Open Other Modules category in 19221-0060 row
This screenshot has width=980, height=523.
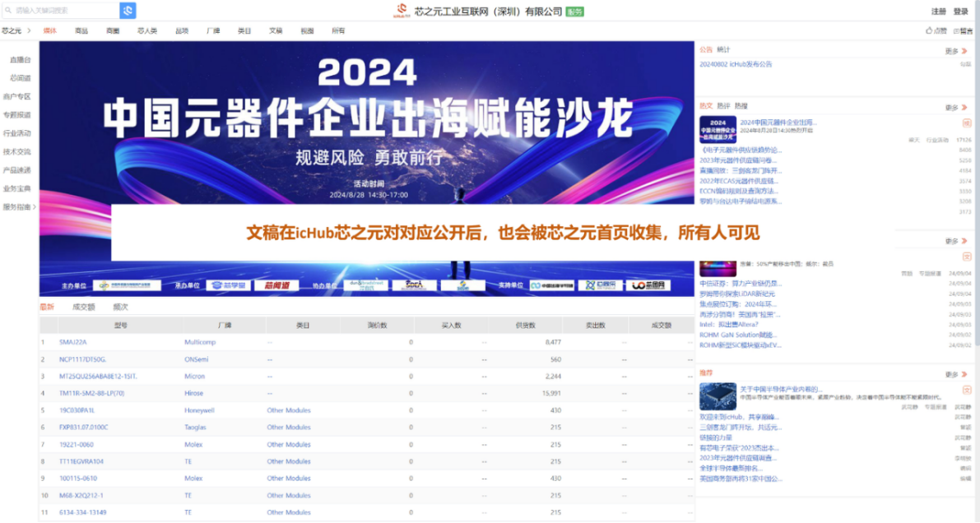click(289, 445)
